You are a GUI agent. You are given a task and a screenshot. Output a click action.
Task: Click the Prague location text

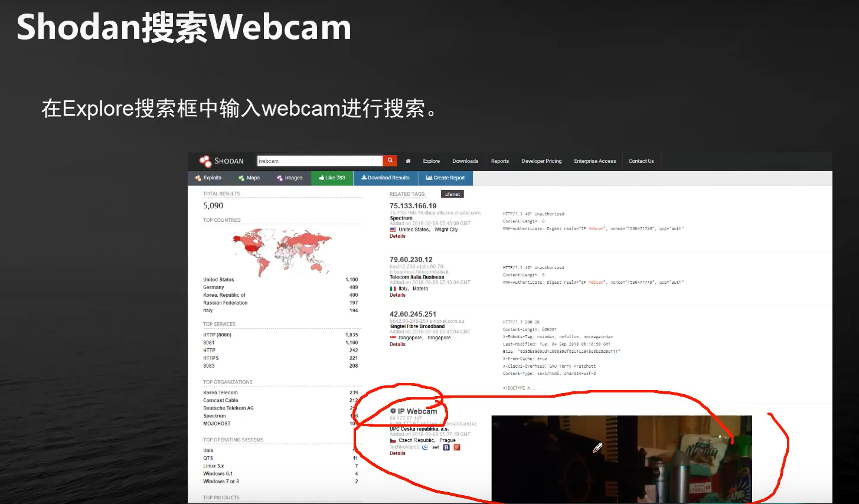coord(448,440)
